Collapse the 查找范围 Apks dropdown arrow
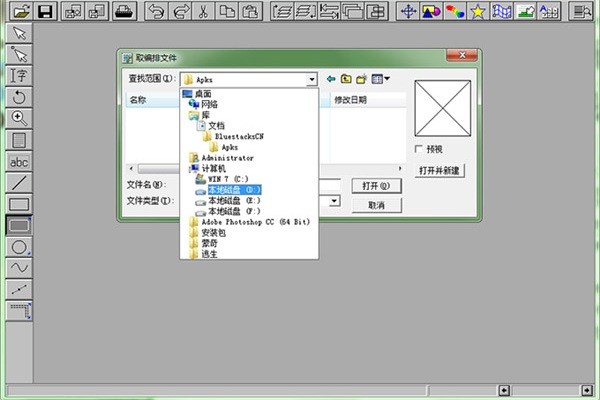 click(x=312, y=78)
